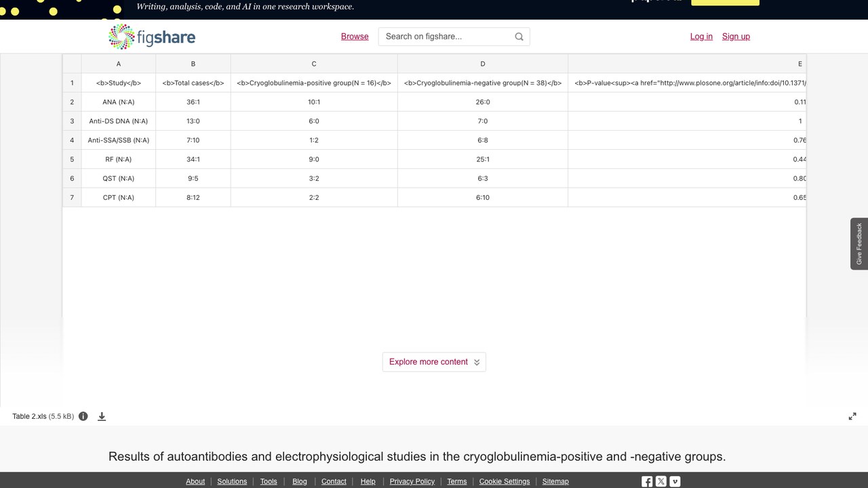Open the Privacy Policy footer link
868x488 pixels.
click(412, 481)
